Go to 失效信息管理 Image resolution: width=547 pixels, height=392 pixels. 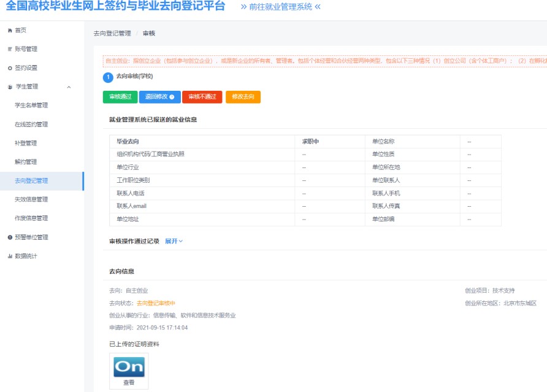[31, 199]
